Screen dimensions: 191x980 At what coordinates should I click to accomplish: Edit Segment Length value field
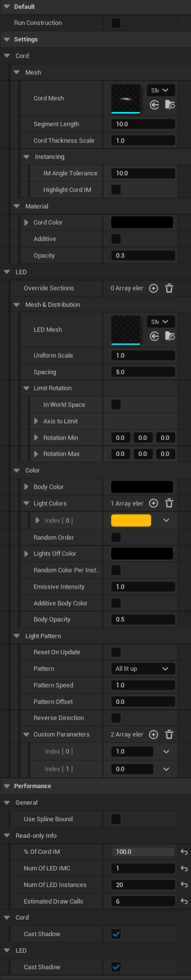click(143, 124)
